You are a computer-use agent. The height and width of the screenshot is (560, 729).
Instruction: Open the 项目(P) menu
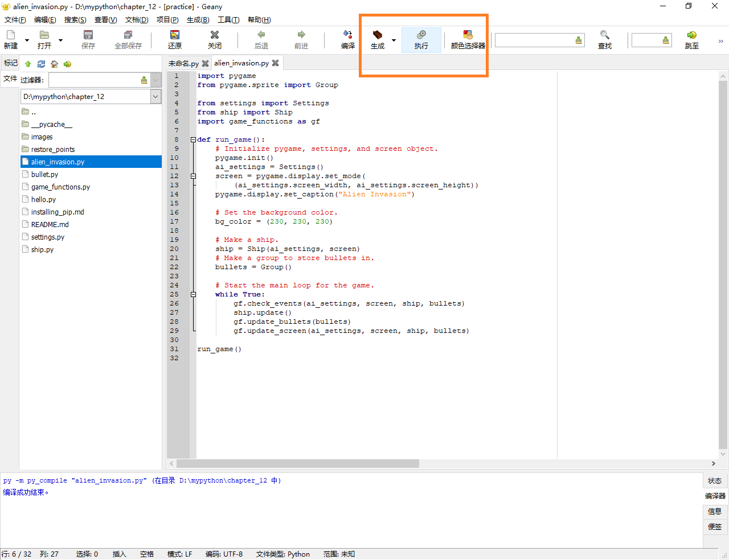(x=167, y=20)
